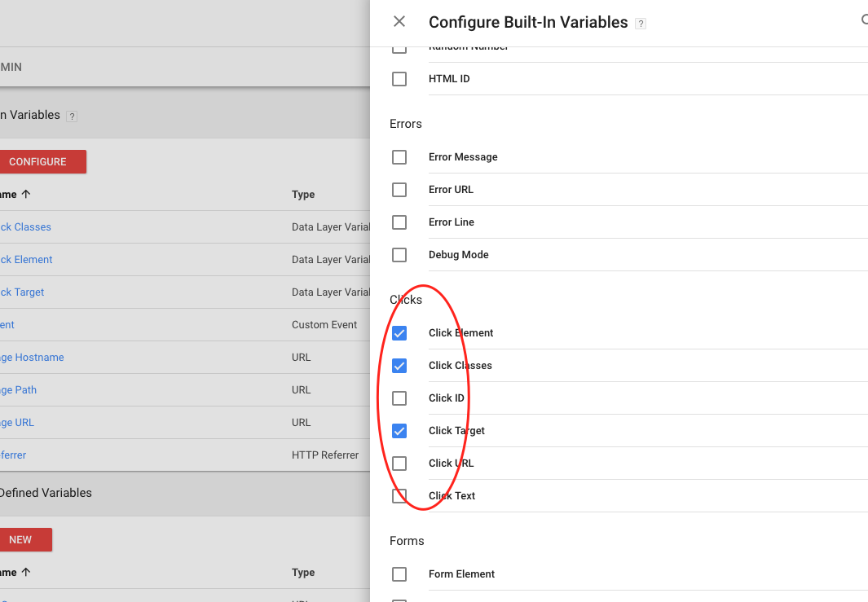The height and width of the screenshot is (602, 868).
Task: Open help icon next to Configure Built-In Variables
Action: (641, 24)
